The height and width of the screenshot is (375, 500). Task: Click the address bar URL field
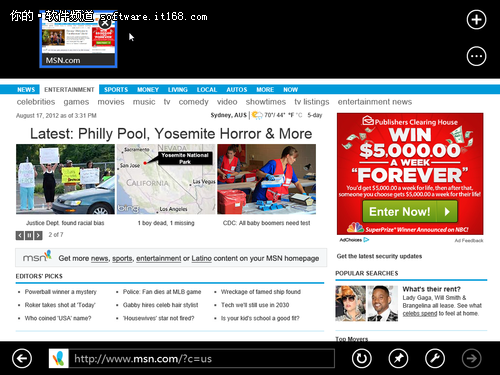pos(201,359)
